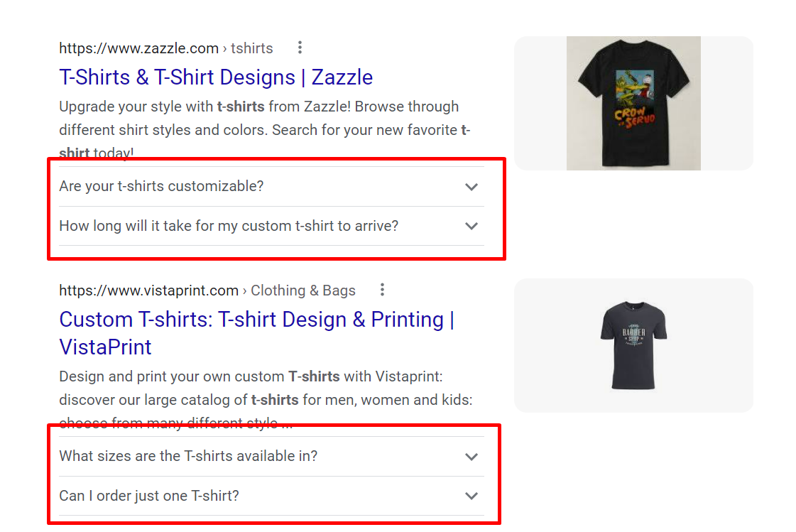
Task: View the black Crow vs Servo t-shirt image
Action: [633, 103]
